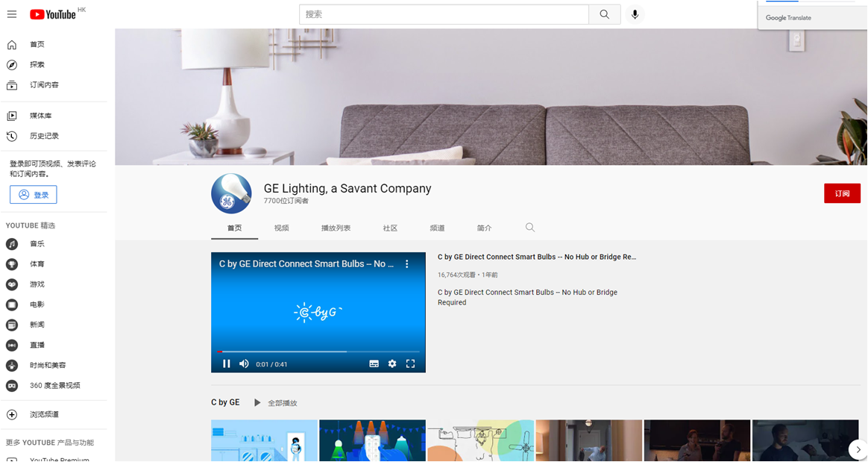Click the 媒体库 library icon
Screen dimensions: 868x462
(x=12, y=116)
